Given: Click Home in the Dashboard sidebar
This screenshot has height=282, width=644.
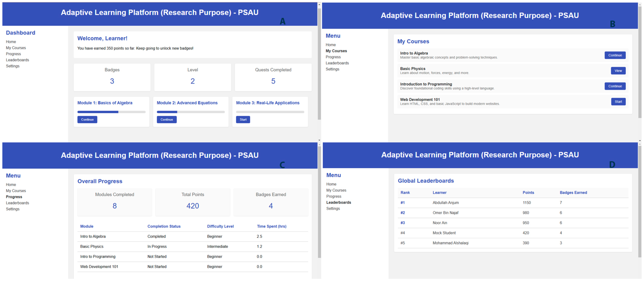Looking at the screenshot, I should tap(11, 42).
